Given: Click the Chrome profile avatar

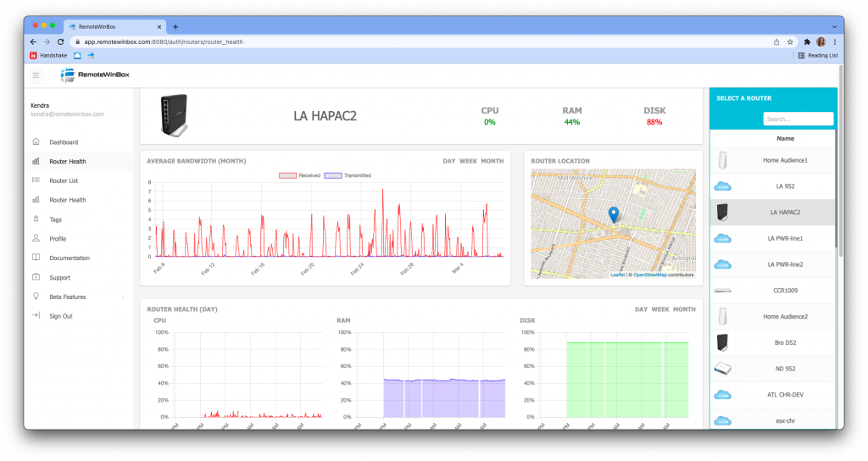Looking at the screenshot, I should coord(821,42).
